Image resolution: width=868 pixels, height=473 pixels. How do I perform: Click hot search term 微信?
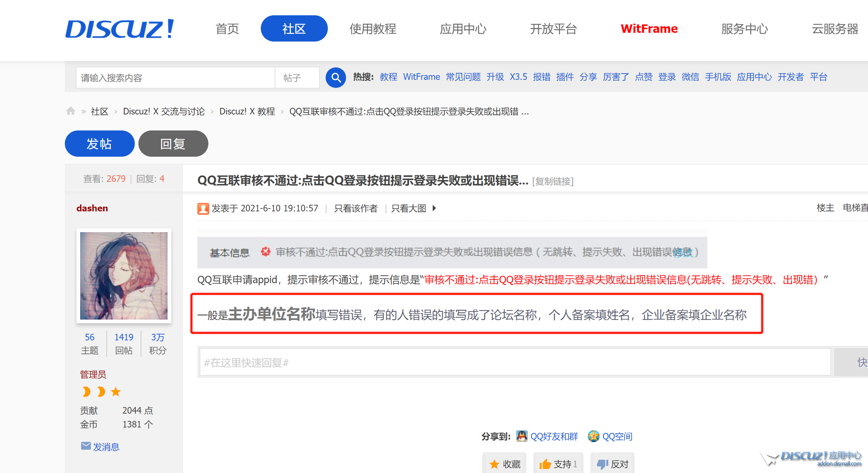[690, 77]
